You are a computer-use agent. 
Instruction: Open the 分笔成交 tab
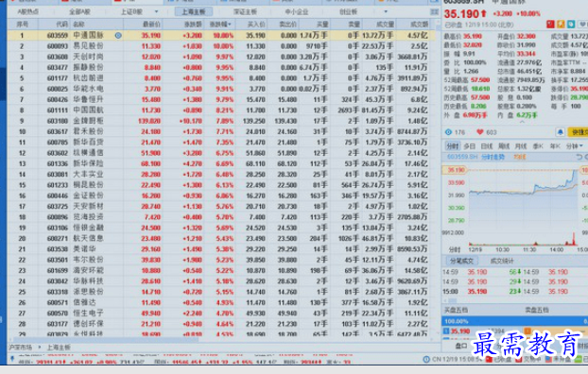[461, 262]
